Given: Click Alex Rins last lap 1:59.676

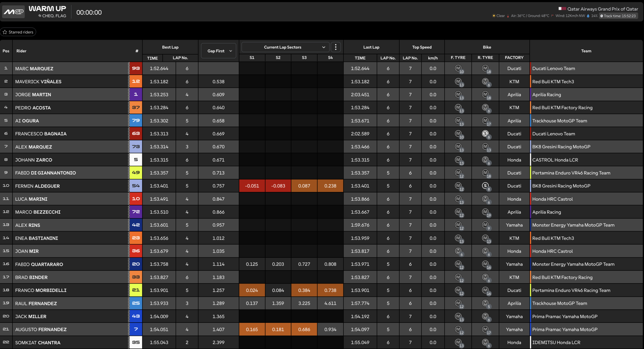Looking at the screenshot, I should tap(360, 225).
